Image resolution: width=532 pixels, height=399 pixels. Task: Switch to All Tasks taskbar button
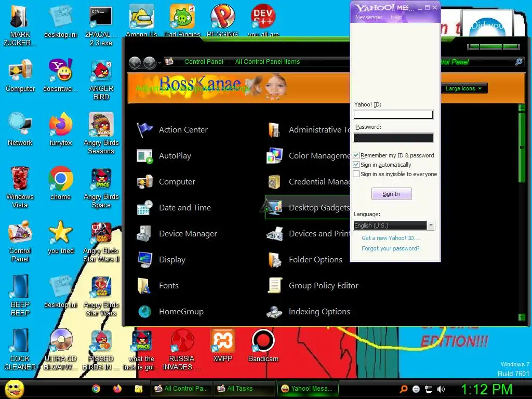click(x=244, y=389)
